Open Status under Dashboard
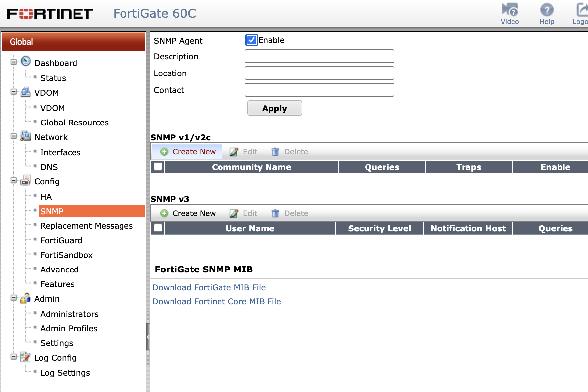Image resolution: width=588 pixels, height=392 pixels. (x=53, y=78)
